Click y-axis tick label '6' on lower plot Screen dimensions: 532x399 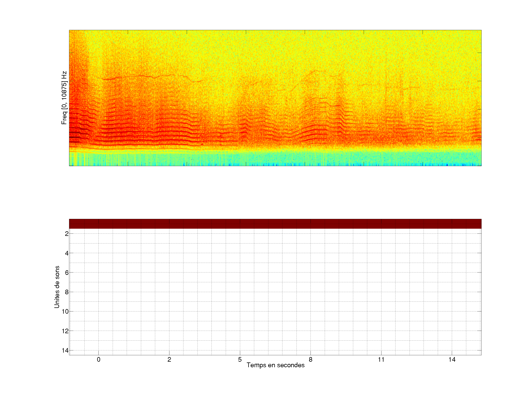tap(67, 273)
